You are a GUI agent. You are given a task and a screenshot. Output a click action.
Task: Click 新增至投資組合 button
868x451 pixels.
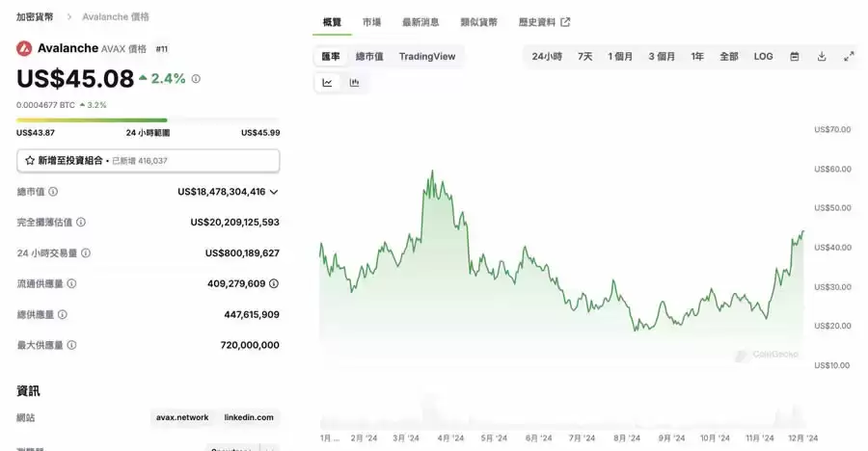point(148,161)
